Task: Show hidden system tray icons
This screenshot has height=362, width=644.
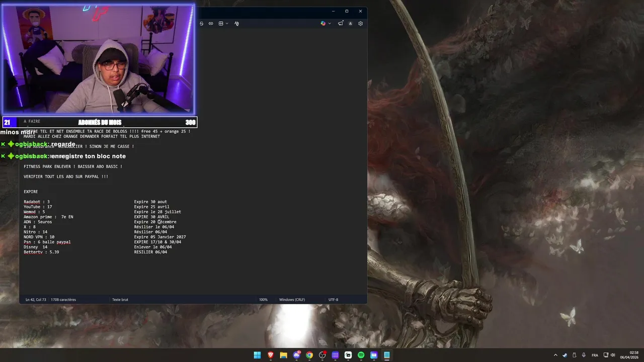Action: (555, 355)
